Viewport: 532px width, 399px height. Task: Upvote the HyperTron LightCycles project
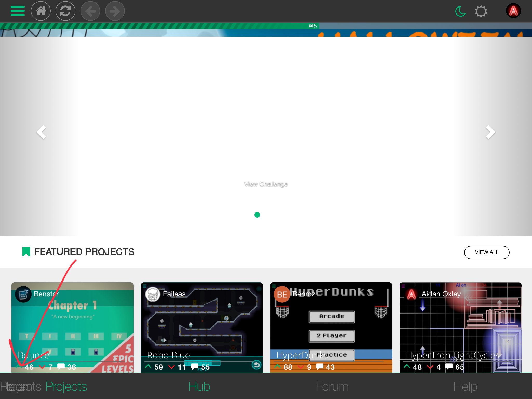(407, 367)
